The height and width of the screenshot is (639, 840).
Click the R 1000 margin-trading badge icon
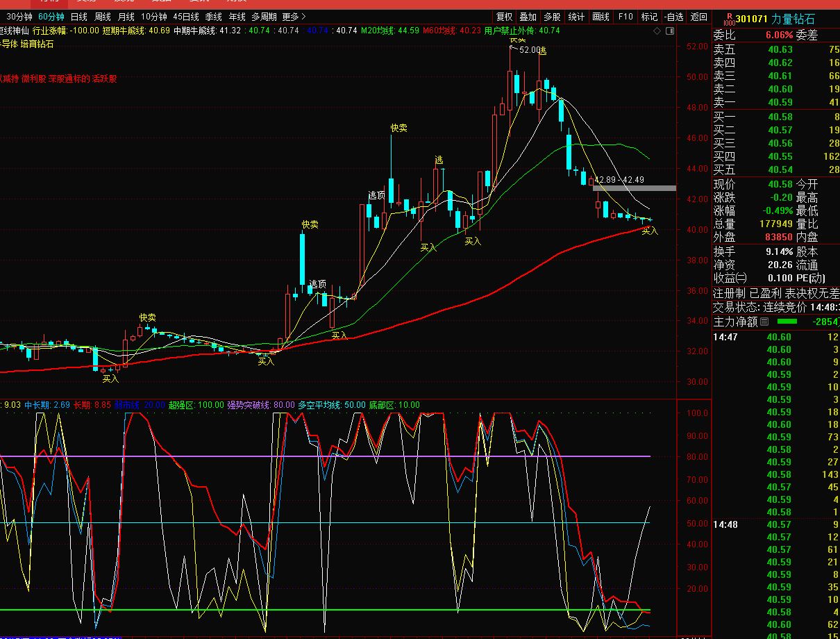click(729, 19)
